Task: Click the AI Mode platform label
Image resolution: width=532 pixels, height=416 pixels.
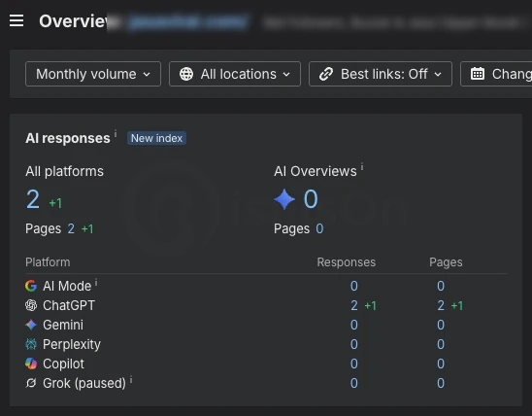Action: 67,286
